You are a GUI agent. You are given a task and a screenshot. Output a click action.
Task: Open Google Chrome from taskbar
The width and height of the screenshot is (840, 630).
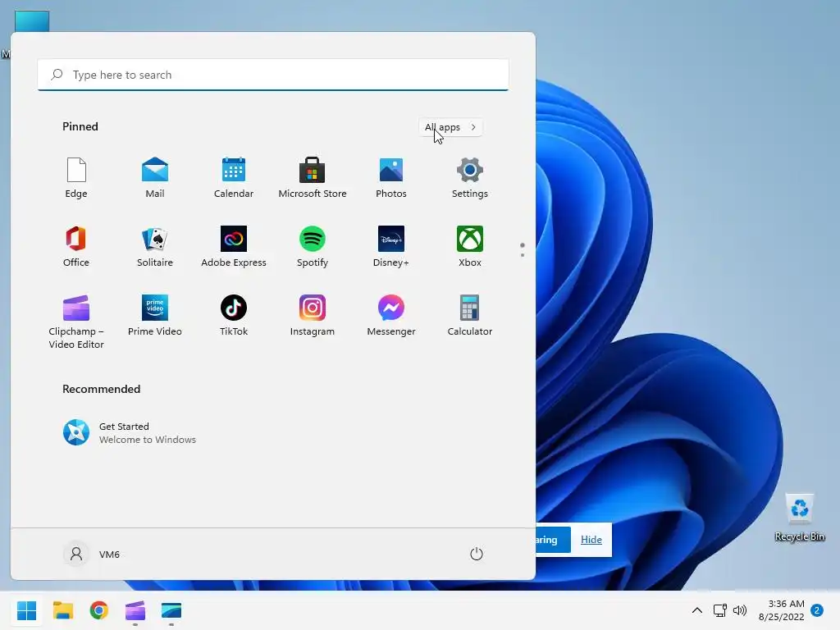[x=98, y=610]
